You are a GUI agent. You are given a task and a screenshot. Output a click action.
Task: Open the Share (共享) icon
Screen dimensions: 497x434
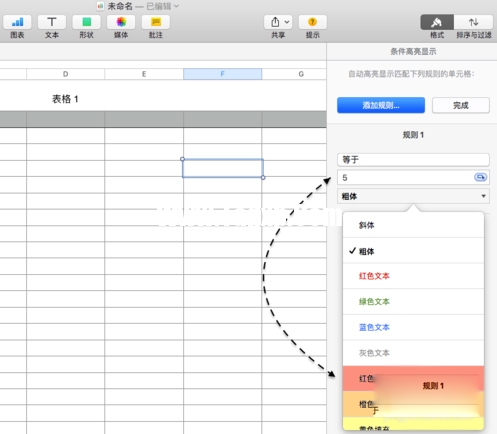(x=278, y=22)
